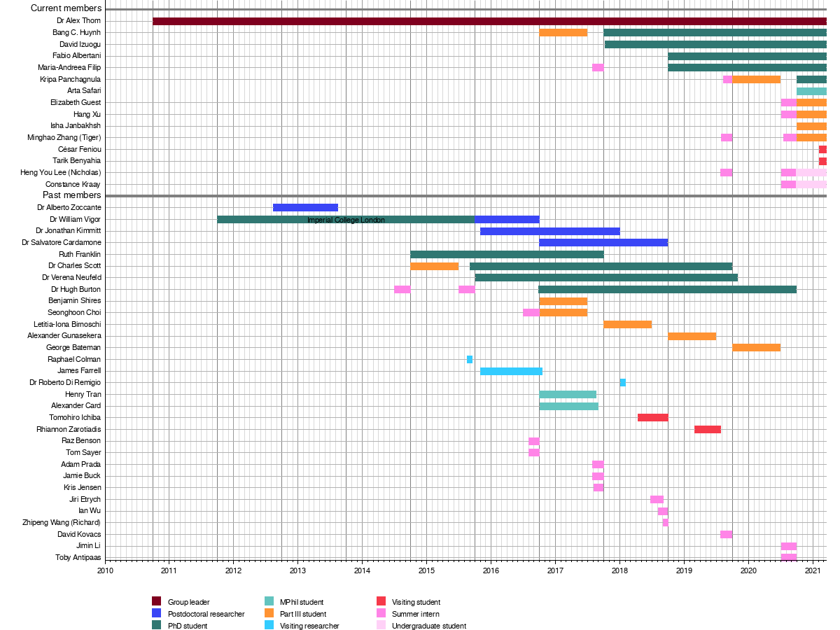
Task: Click the name Maria-Andreea Filip
Action: point(69,67)
